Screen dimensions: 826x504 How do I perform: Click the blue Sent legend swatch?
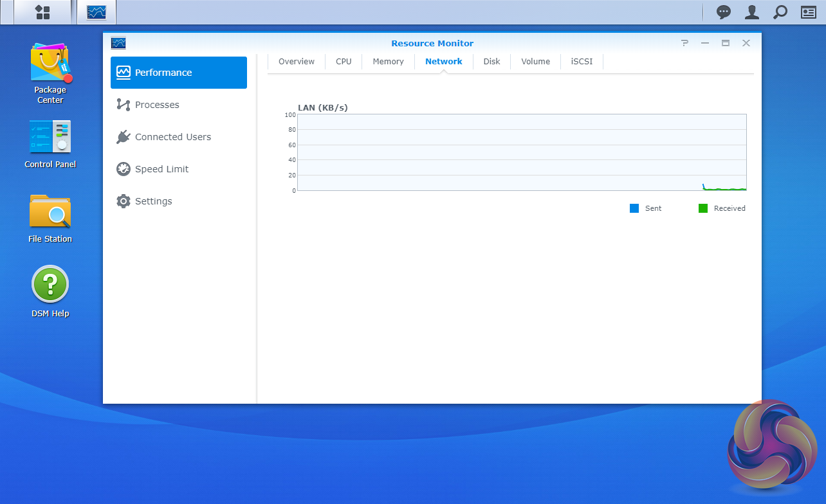click(634, 208)
